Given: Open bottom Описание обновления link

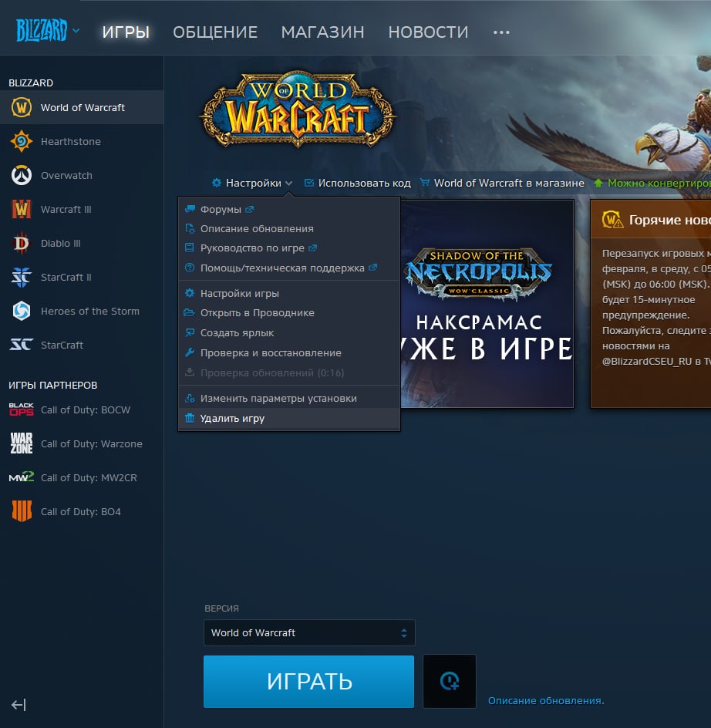Looking at the screenshot, I should pos(546,700).
